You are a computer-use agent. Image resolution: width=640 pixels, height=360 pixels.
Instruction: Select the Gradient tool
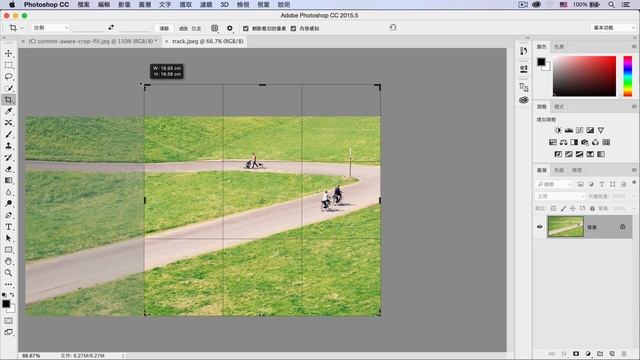tap(9, 180)
